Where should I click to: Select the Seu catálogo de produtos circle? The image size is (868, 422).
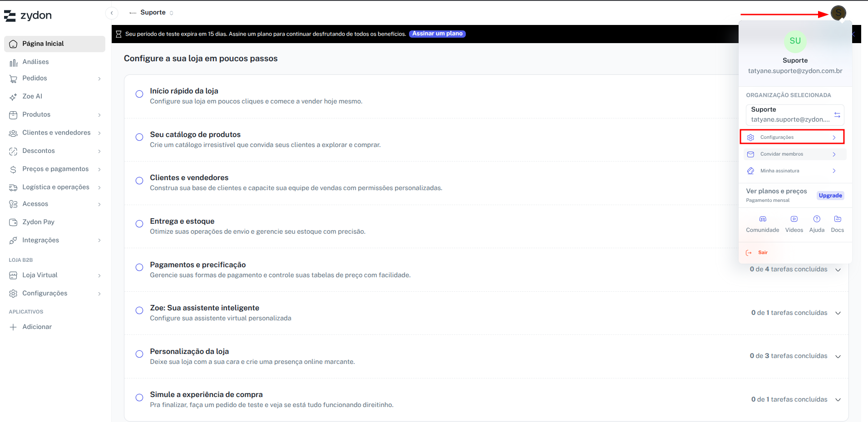[x=139, y=137]
